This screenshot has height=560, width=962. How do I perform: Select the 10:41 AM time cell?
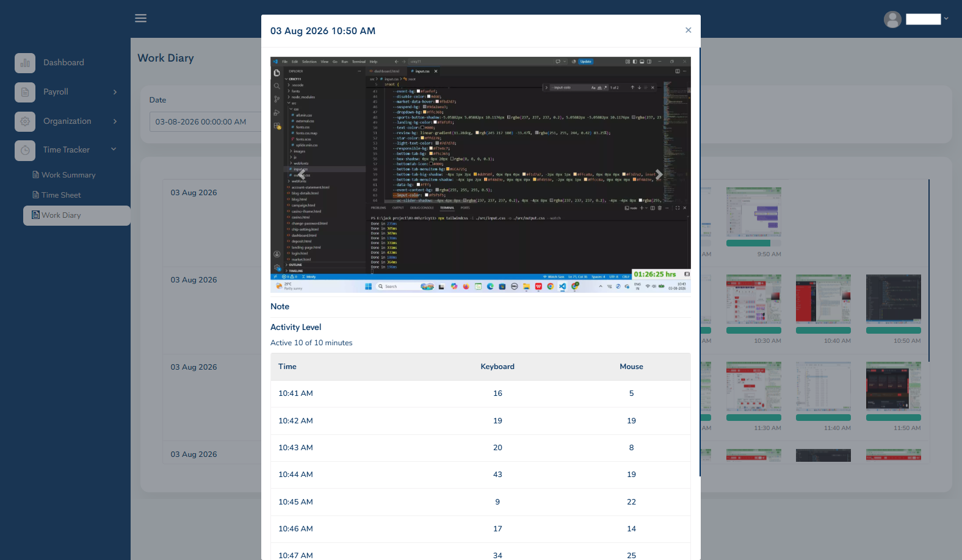[295, 393]
